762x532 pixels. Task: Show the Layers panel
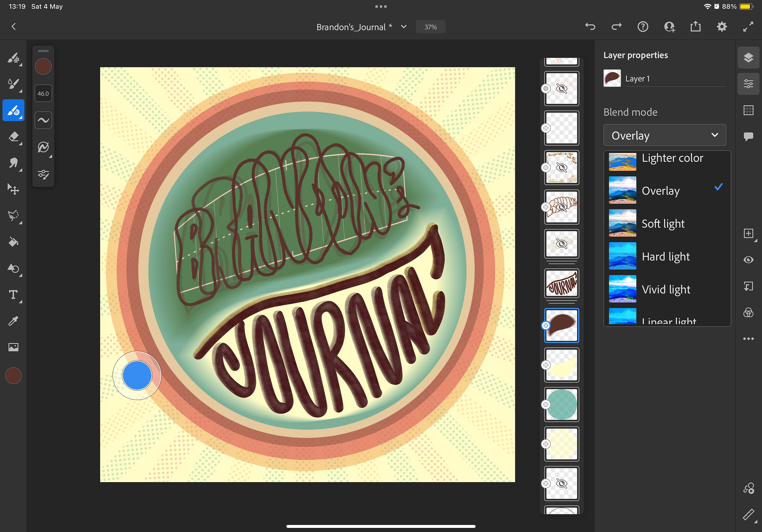[x=748, y=58]
